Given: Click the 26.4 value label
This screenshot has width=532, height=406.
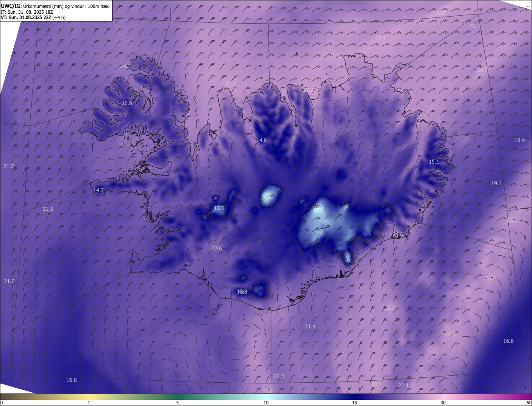Looking at the screenshot, I should pyautogui.click(x=377, y=384).
